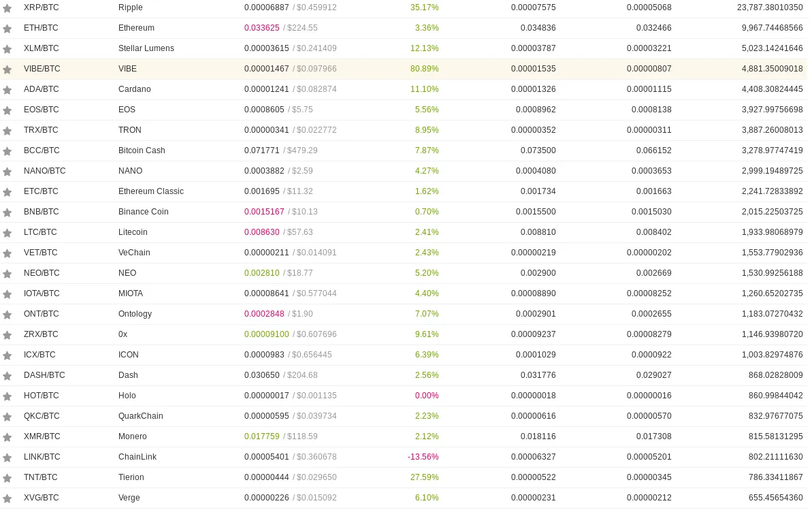Image resolution: width=812 pixels, height=510 pixels.
Task: Select the ChainLink 24h high 0.00006327
Action: [534, 457]
